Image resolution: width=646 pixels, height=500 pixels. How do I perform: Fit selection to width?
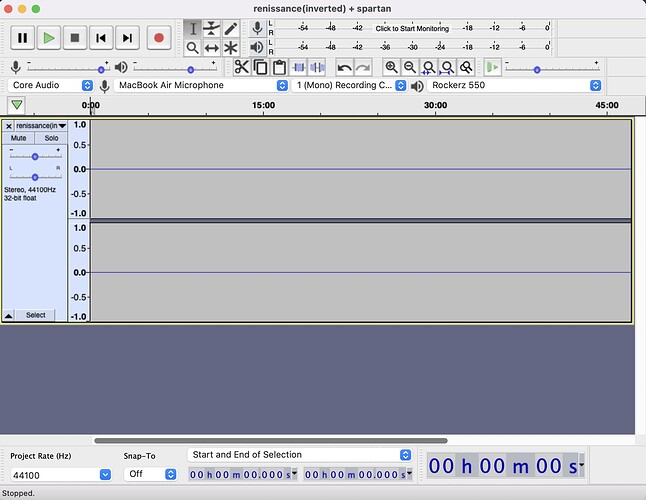429,67
